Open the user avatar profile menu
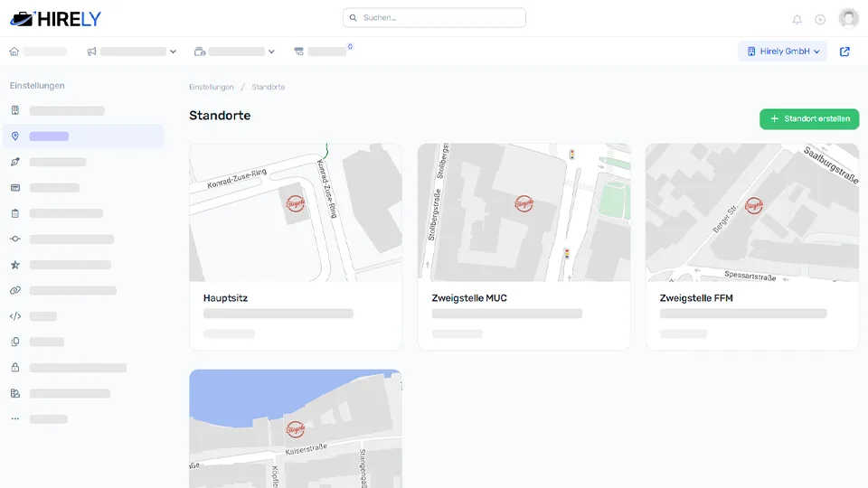 [x=848, y=19]
